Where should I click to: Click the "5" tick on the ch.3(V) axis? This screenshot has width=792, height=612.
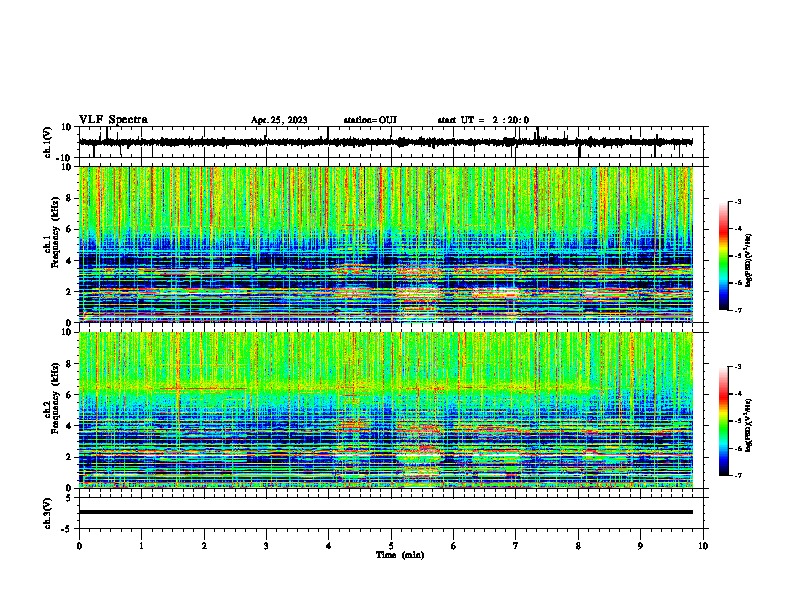[69, 497]
